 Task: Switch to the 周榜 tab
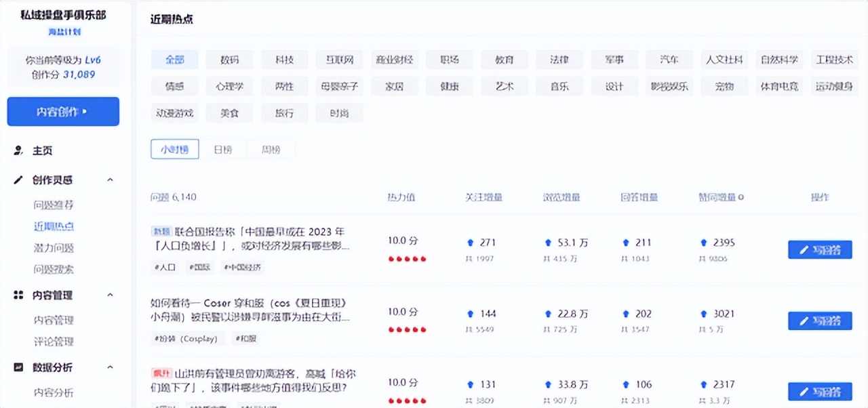(x=271, y=150)
